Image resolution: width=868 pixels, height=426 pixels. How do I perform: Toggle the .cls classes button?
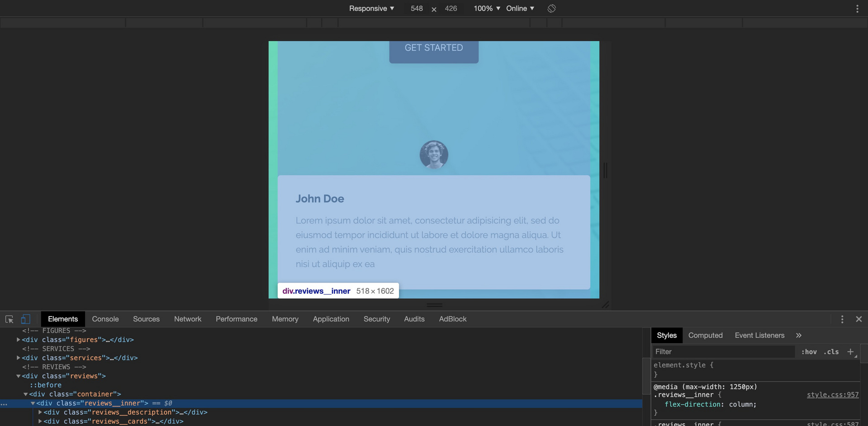click(x=831, y=352)
